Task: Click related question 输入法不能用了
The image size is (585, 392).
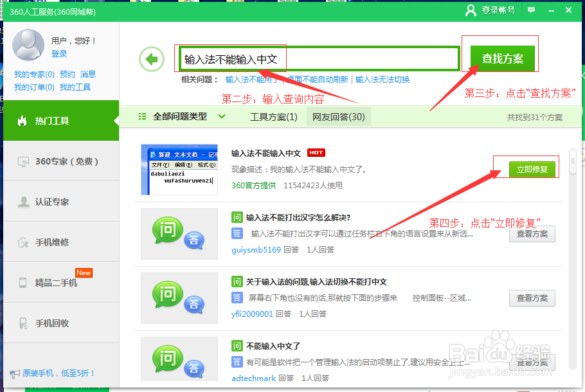Action: (x=252, y=80)
